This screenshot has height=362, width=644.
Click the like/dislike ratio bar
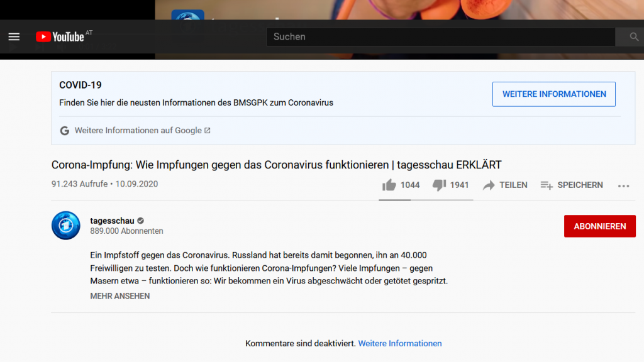[426, 200]
